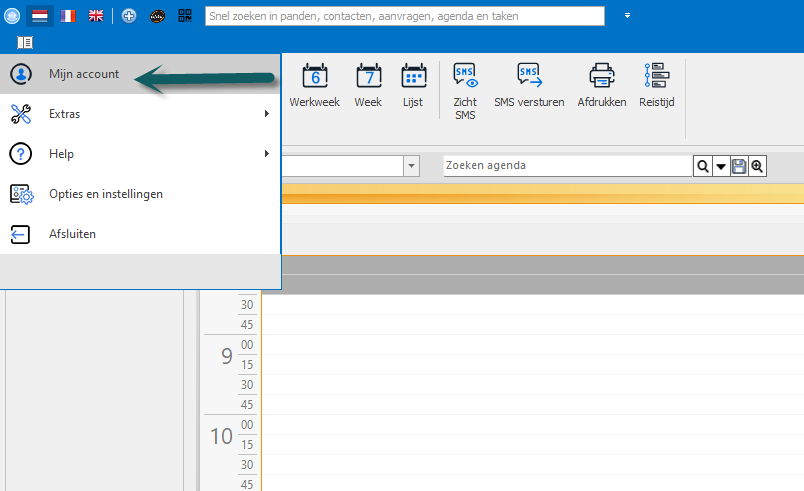804x491 pixels.
Task: Open Mijn account menu entry
Action: [140, 74]
